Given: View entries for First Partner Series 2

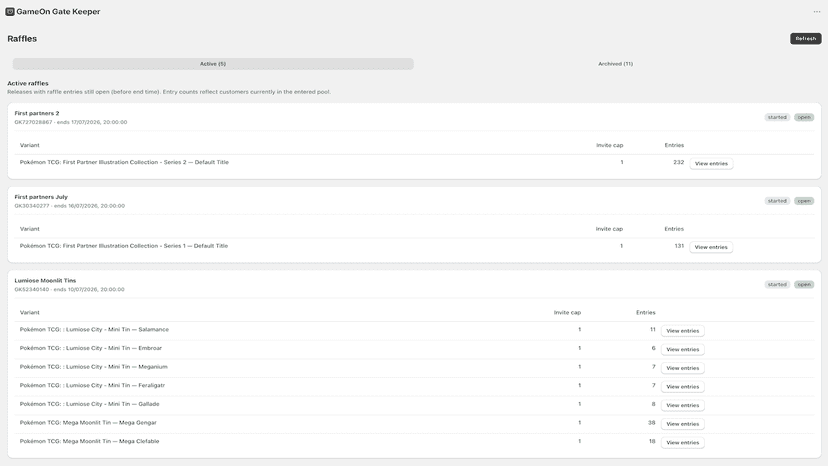Looking at the screenshot, I should 711,164.
